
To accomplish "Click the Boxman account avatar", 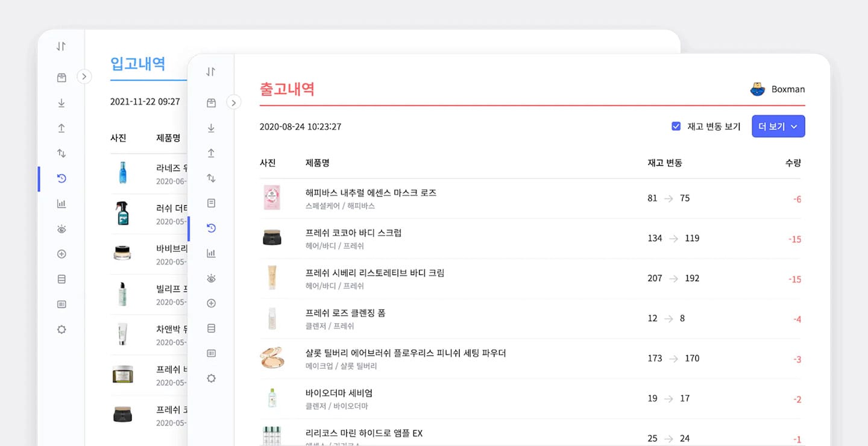I will 756,89.
